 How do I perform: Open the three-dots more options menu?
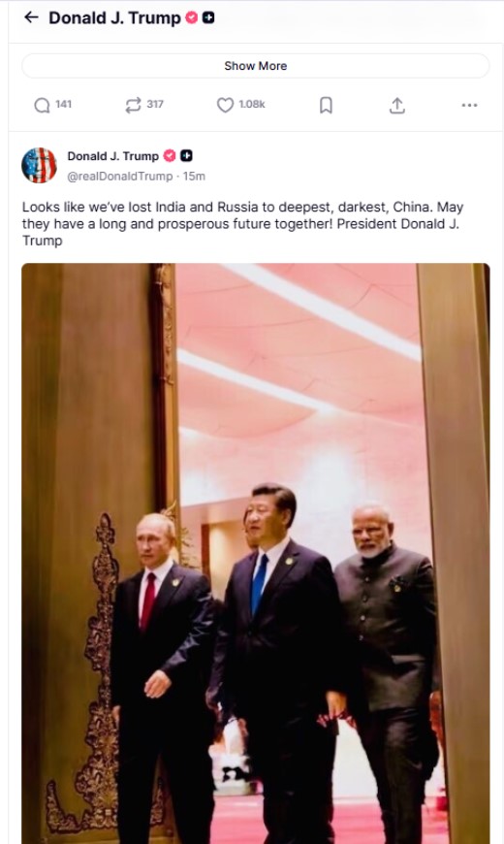point(469,105)
